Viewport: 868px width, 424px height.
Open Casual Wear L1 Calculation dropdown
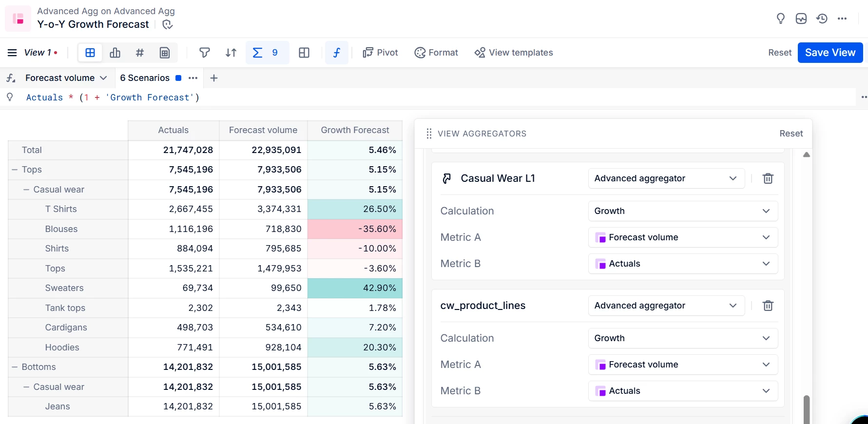coord(682,211)
